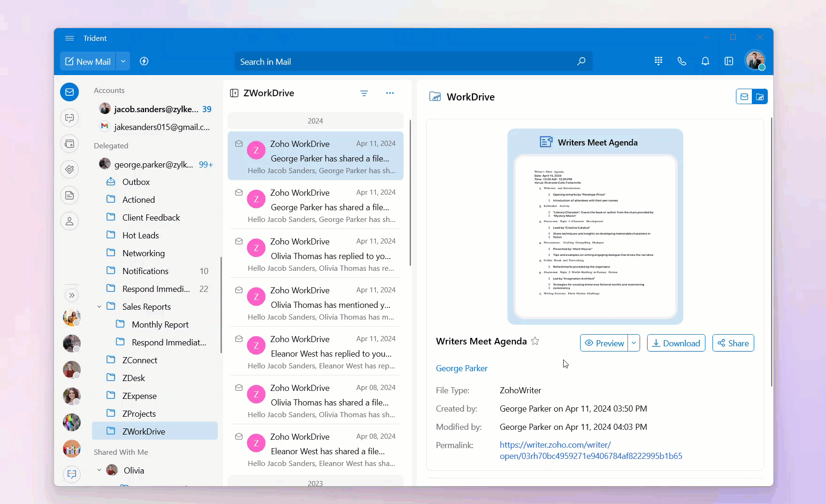Open the Actioned folder
The image size is (826, 504).
point(155,199)
